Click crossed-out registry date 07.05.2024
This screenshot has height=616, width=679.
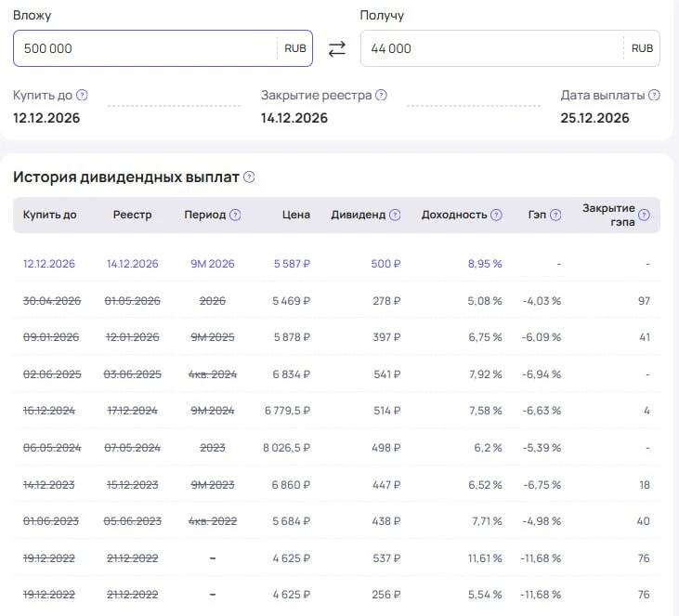tap(133, 448)
